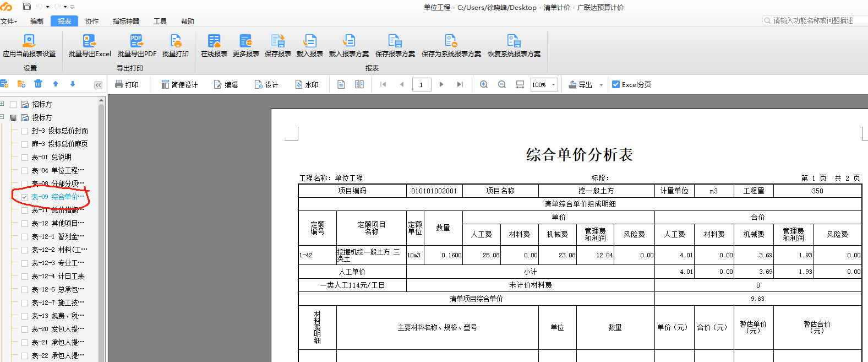The height and width of the screenshot is (362, 868).
Task: Open the undo history dropdown arrow
Action: pyautogui.click(x=47, y=7)
